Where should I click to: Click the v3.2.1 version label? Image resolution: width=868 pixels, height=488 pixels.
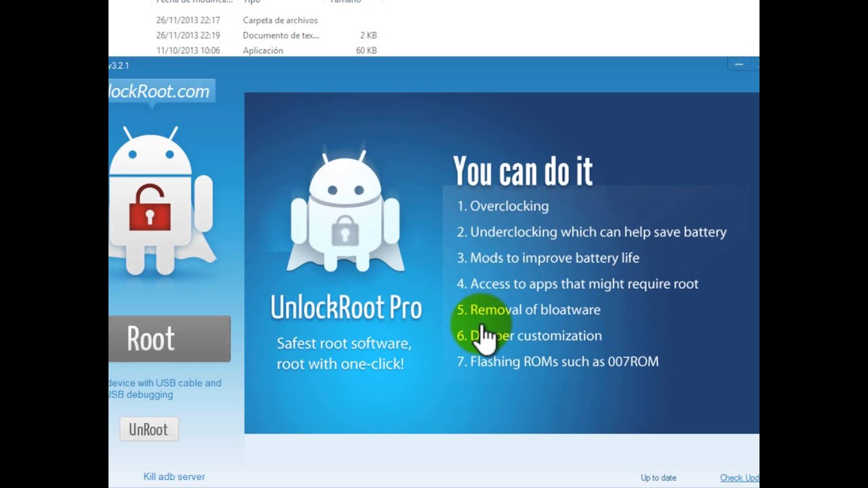coord(119,66)
